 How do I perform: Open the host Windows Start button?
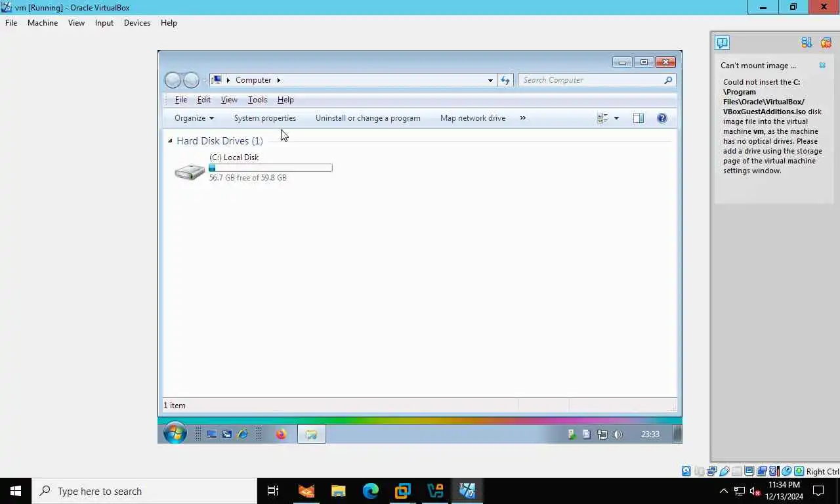click(16, 491)
